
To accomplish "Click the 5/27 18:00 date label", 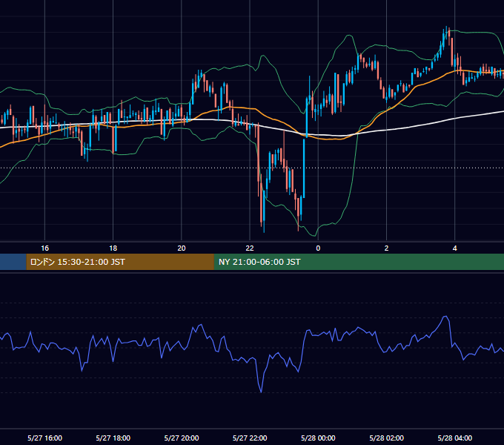I will [113, 438].
